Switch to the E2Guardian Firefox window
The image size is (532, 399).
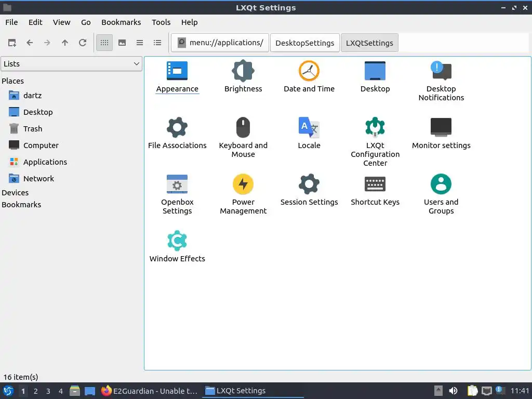point(150,391)
